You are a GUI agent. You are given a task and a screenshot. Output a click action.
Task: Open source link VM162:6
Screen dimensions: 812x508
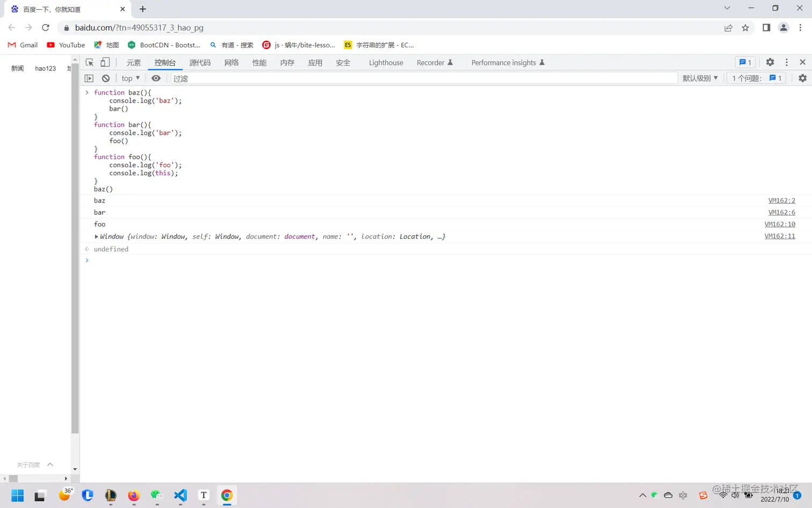[x=782, y=212]
